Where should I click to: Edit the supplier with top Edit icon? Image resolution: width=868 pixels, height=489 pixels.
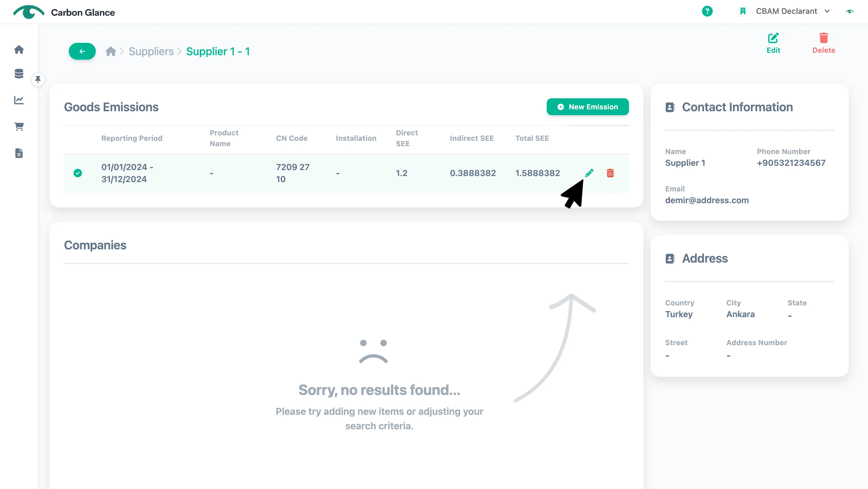[x=773, y=43]
